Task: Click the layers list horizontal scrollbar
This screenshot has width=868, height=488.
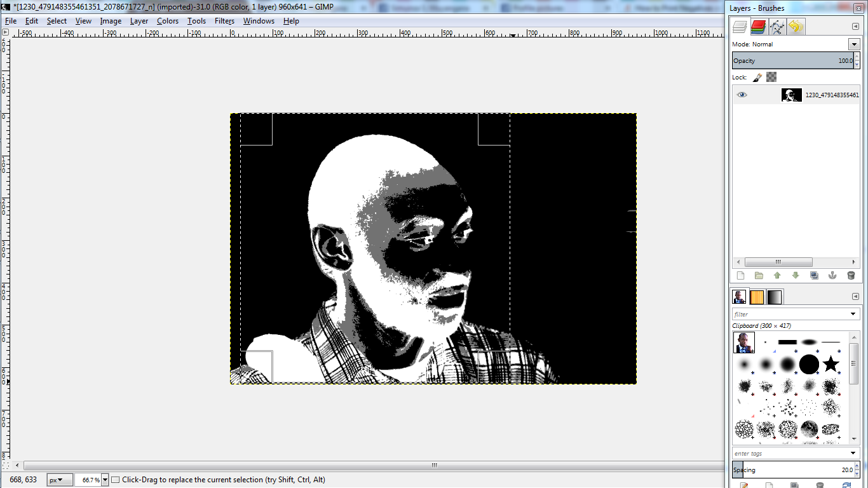Action: [x=778, y=262]
